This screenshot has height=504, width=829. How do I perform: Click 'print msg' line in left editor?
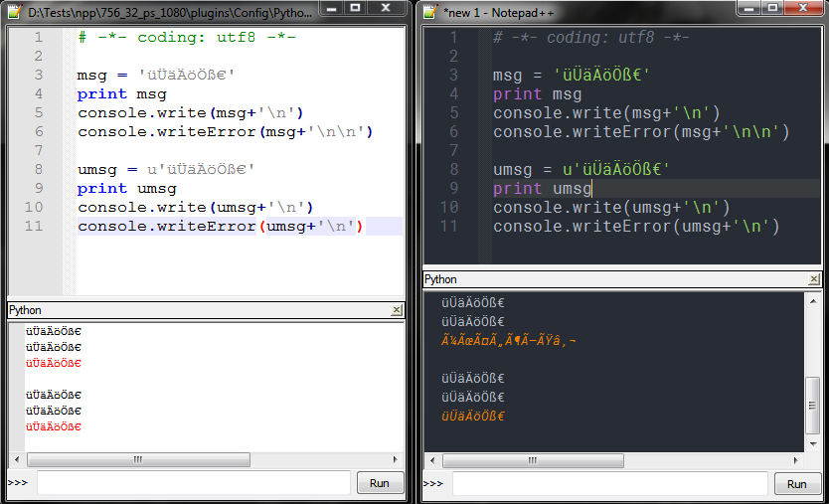point(121,94)
